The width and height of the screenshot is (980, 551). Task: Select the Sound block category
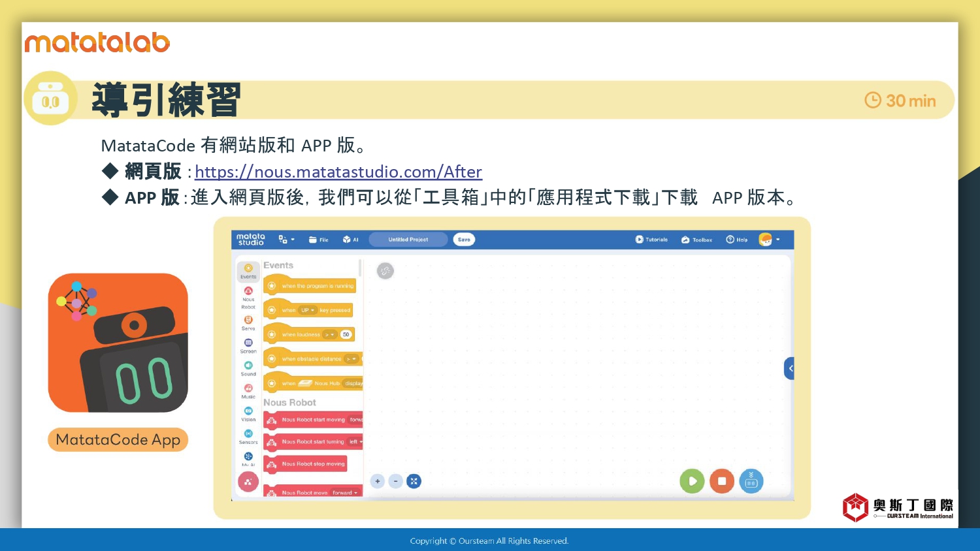click(x=248, y=369)
